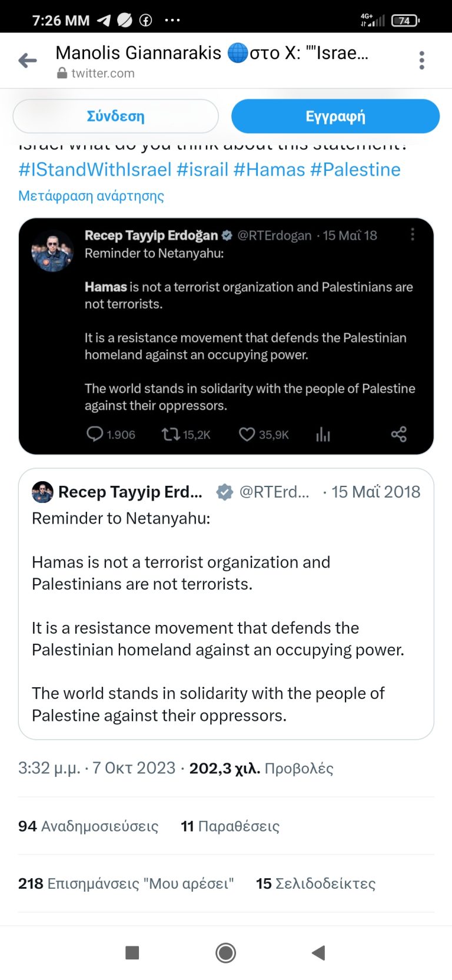Viewport: 452px width, 980px height.
Task: Tap the retweet icon showing 15,2K
Action: click(x=171, y=435)
